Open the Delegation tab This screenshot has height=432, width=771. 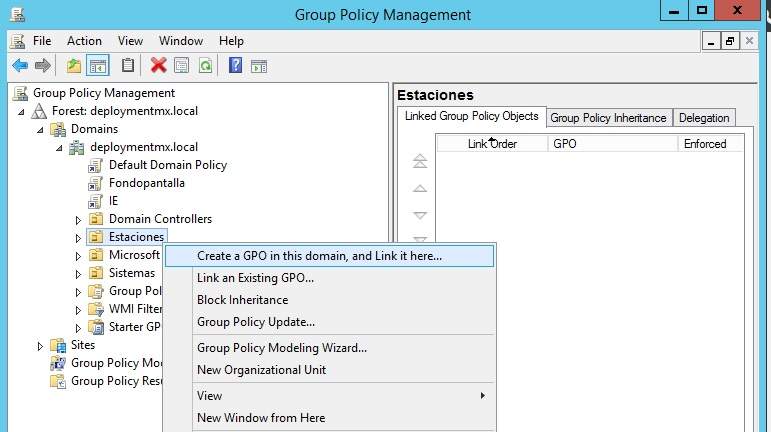[x=704, y=117]
